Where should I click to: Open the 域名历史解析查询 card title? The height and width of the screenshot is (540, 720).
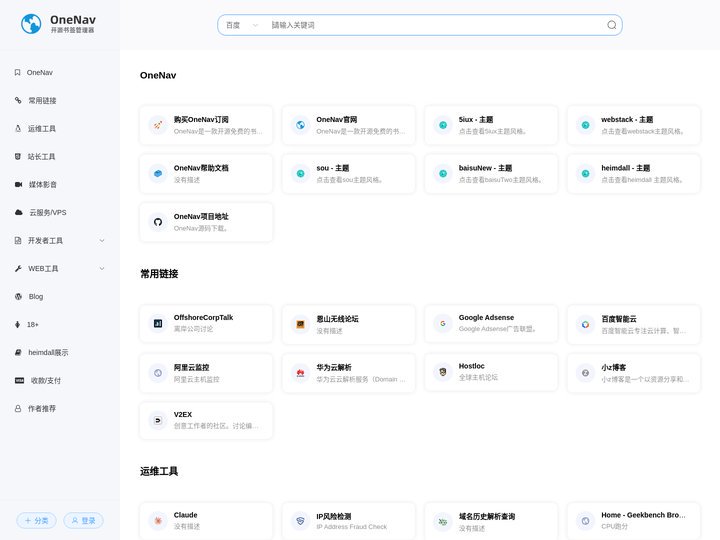(x=487, y=517)
